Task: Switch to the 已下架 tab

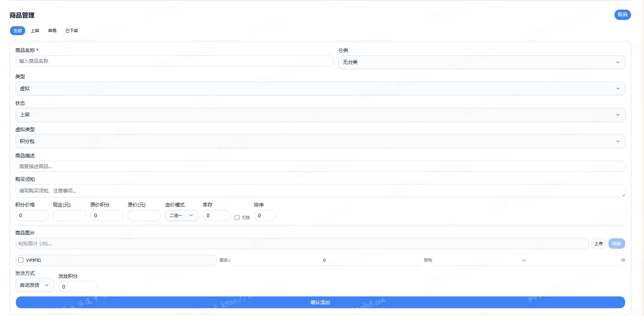Action: pos(72,31)
